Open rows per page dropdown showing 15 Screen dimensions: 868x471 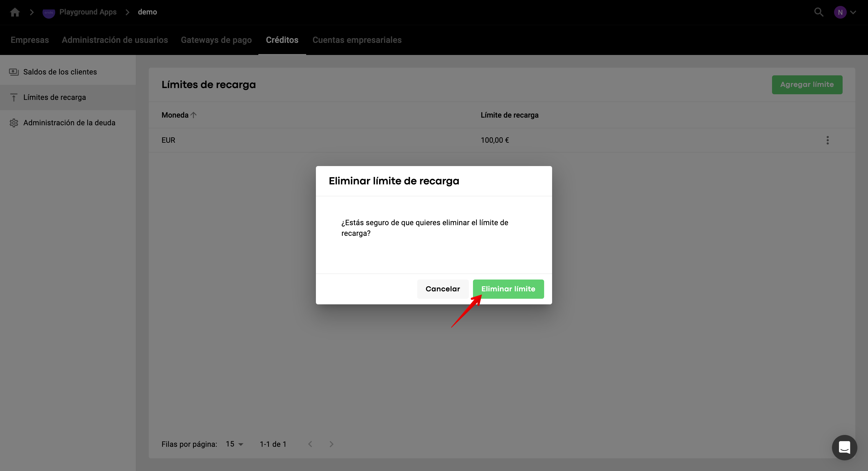coord(234,444)
